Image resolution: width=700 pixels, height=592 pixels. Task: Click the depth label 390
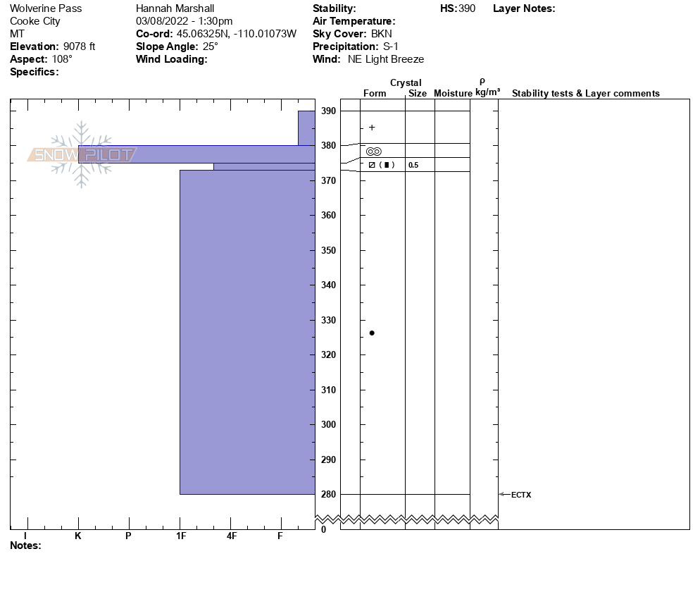(x=329, y=111)
